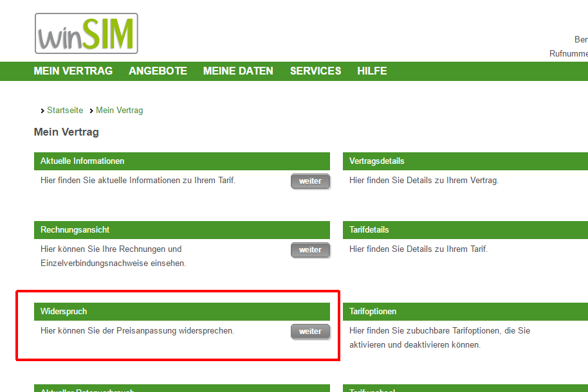The image size is (588, 392).
Task: Open the ANGEBOTE menu
Action: coord(158,71)
